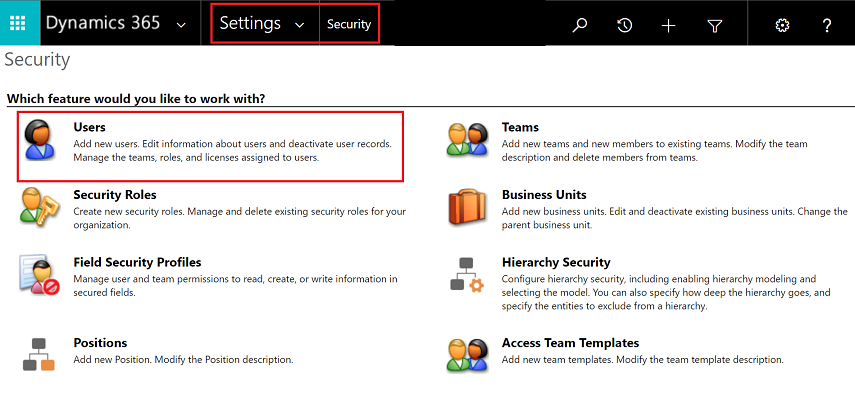Open the Users link
This screenshot has width=855, height=394.
(89, 127)
